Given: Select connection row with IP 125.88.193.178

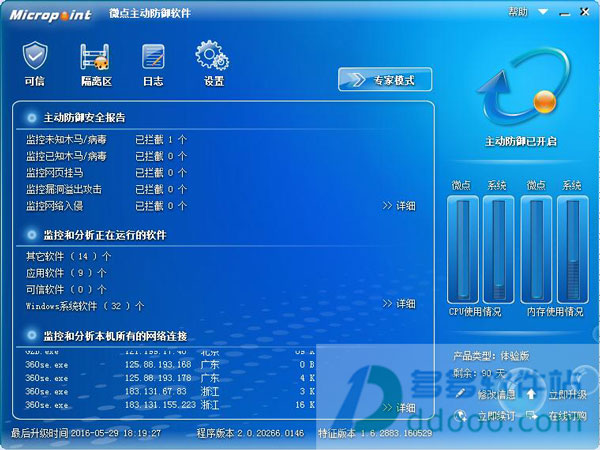Looking at the screenshot, I should point(170,378).
